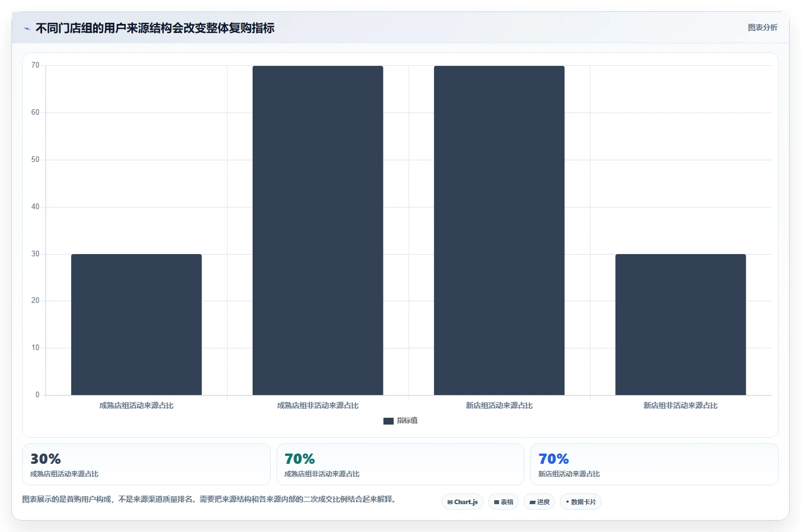Select the 表格 tag pill
The width and height of the screenshot is (801, 532).
pyautogui.click(x=503, y=502)
